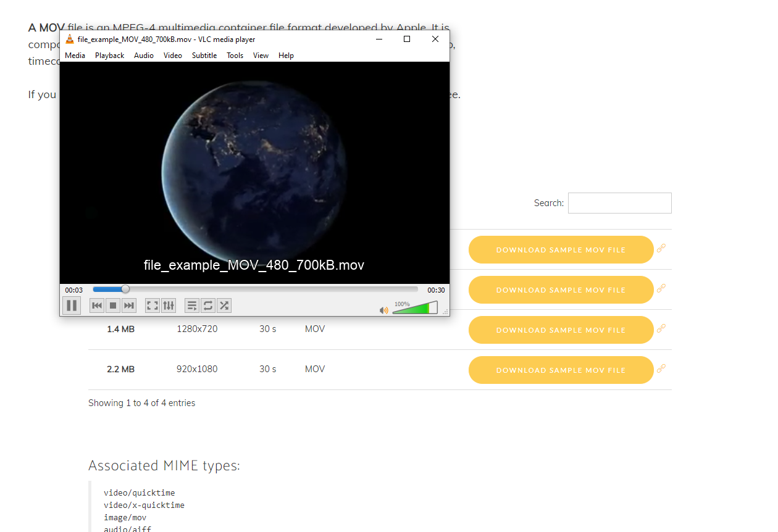Minimize the VLC media player window
Image resolution: width=778 pixels, height=532 pixels.
click(x=379, y=39)
